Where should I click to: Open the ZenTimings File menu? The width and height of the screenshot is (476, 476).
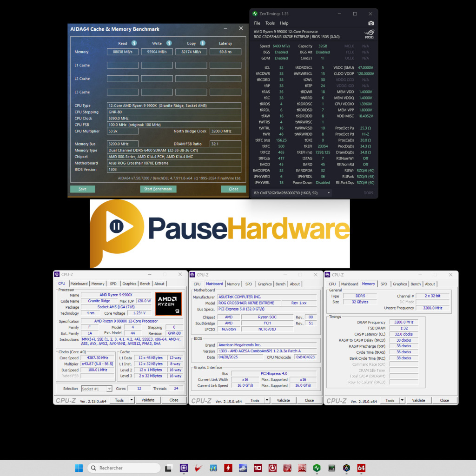[257, 23]
